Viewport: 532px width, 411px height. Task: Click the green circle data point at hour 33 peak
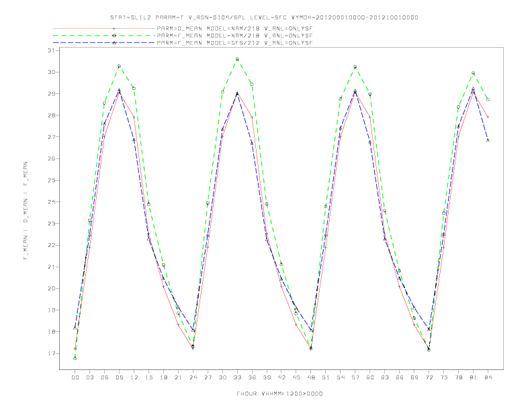coord(237,59)
